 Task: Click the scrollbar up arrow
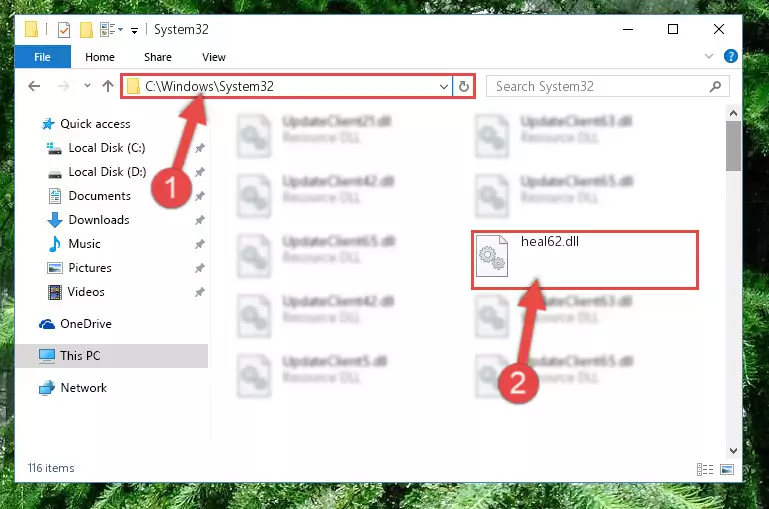(x=733, y=113)
